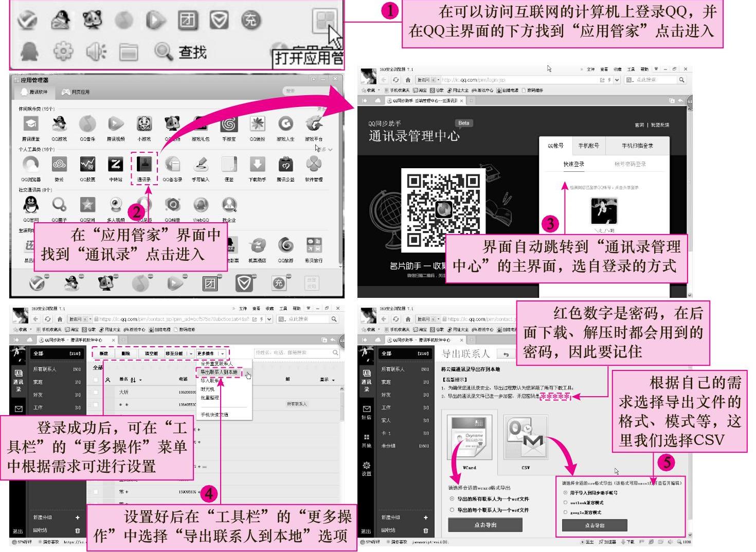Launch the 多人视频 webcam app
This screenshot has width=756, height=552.
click(116, 205)
